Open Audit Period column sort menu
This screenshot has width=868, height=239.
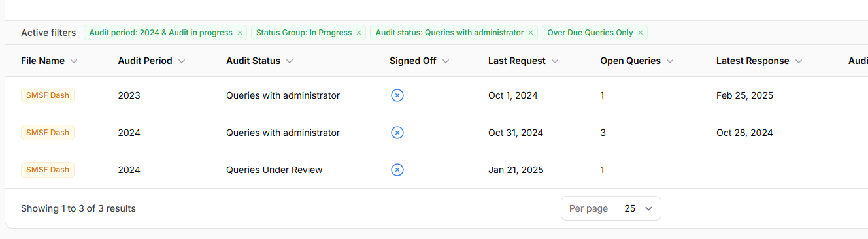(182, 61)
